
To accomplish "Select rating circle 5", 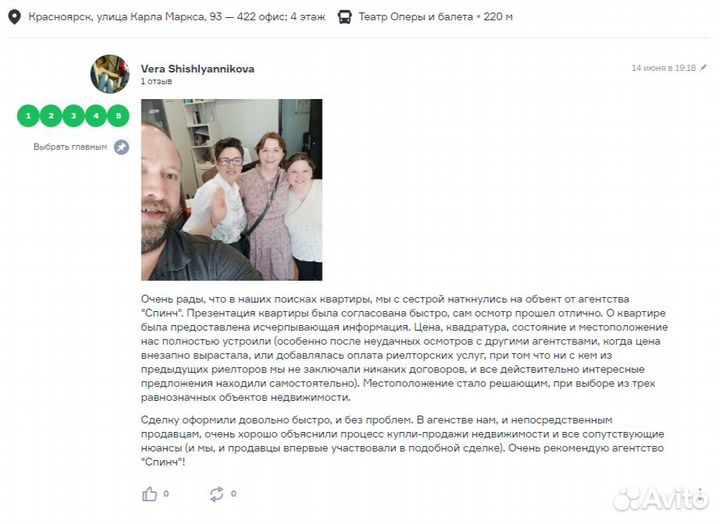I will point(118,116).
